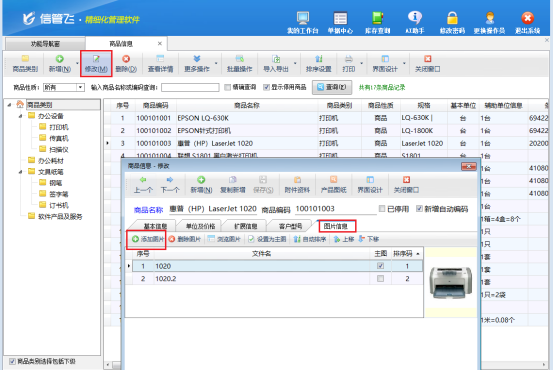Click 关闭窗口 in main toolbar
This screenshot has width=553, height=370.
coord(427,63)
